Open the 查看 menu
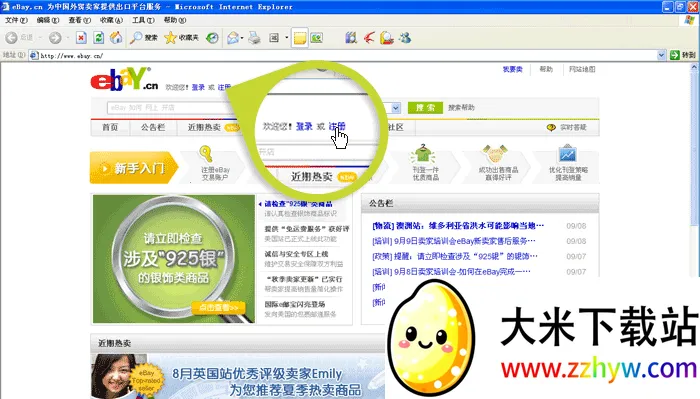The image size is (700, 399). [79, 20]
